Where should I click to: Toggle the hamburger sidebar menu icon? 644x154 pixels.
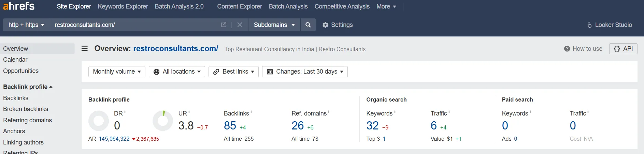[x=85, y=49]
